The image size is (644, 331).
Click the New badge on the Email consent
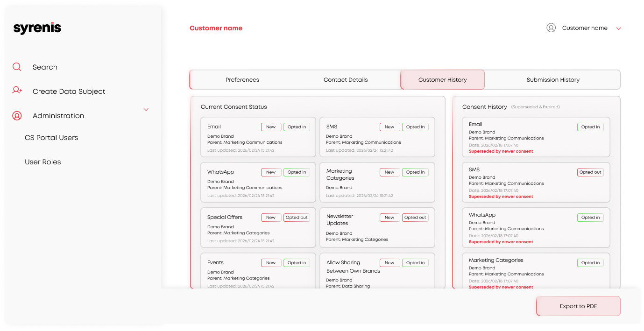[271, 127]
